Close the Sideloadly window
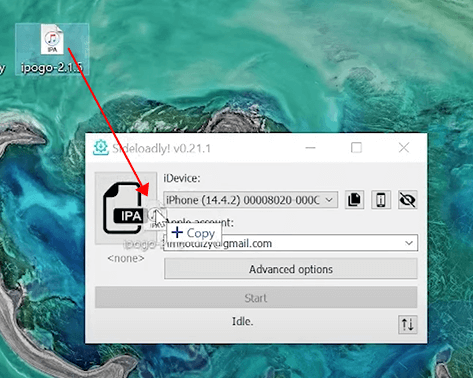Screen dimensions: 473x378 click(404, 148)
